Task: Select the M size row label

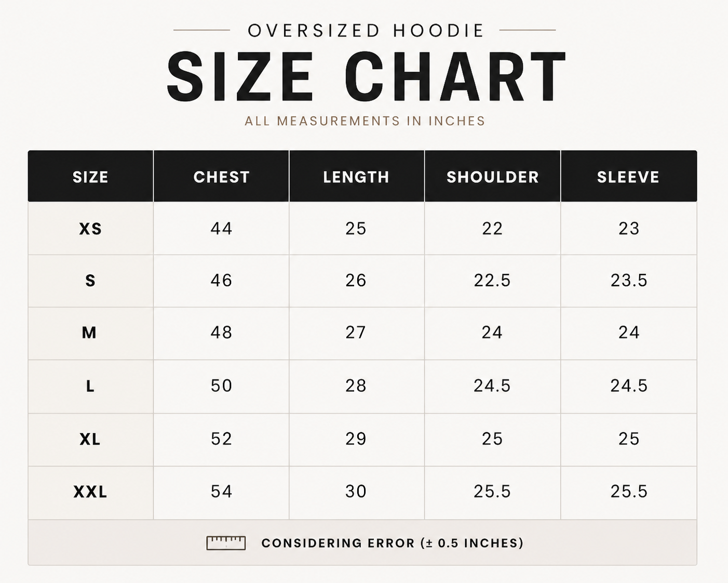Action: click(x=89, y=333)
